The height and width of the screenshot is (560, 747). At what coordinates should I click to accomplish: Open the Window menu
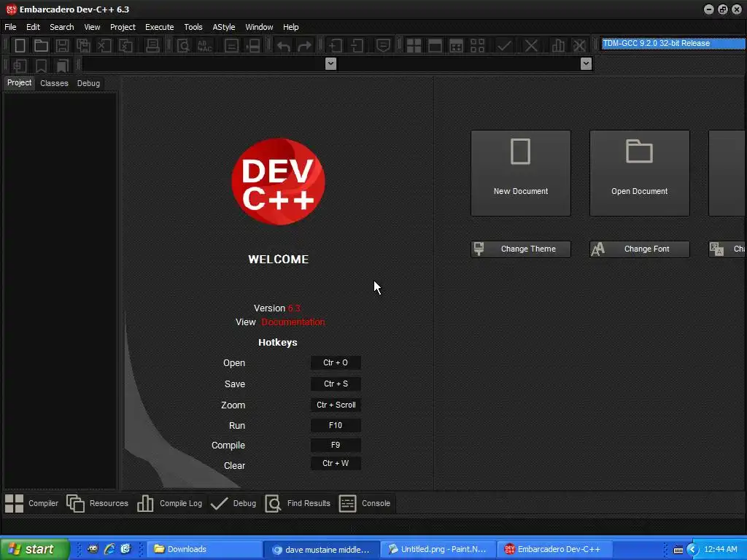[259, 27]
